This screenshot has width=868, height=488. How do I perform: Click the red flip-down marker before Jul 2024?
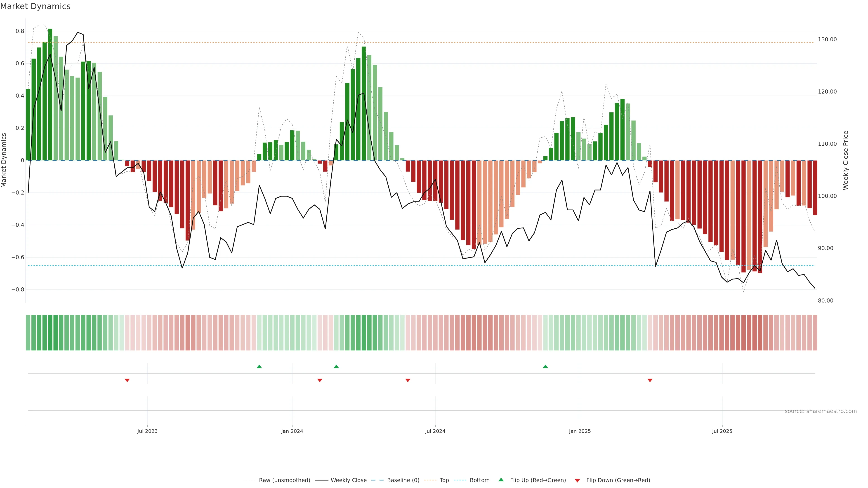point(408,380)
